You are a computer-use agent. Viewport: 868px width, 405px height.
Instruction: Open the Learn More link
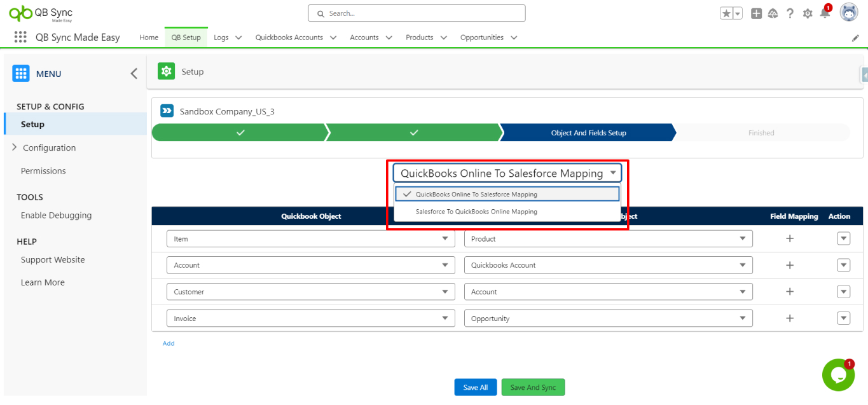(x=43, y=282)
